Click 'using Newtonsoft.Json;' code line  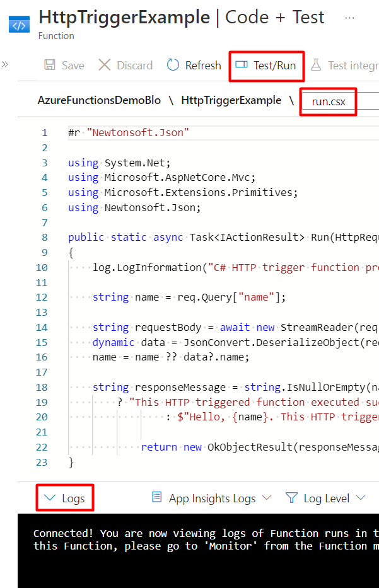point(134,207)
